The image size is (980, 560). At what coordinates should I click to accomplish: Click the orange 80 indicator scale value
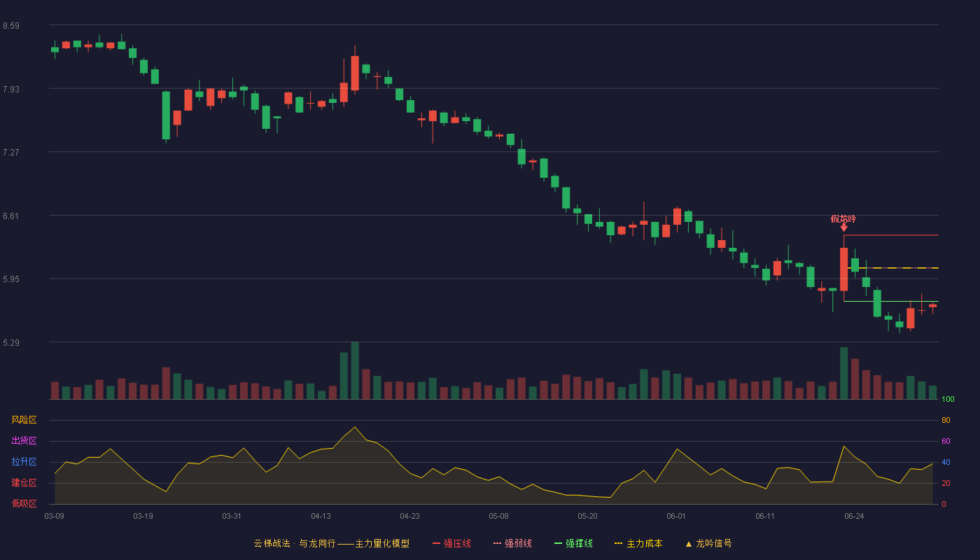pos(946,420)
